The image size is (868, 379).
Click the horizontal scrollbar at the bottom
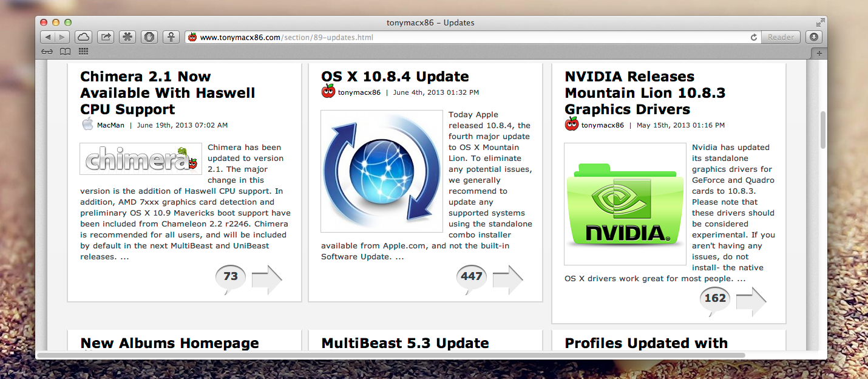[x=391, y=354]
